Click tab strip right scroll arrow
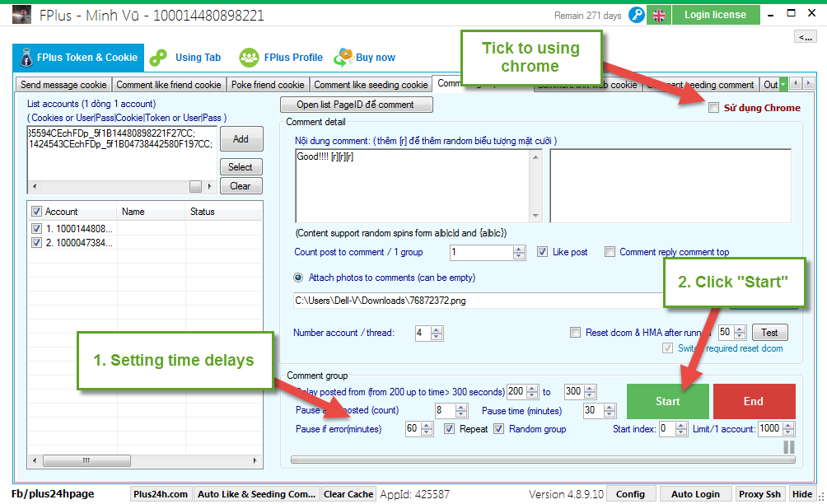The image size is (827, 504). coord(808,83)
